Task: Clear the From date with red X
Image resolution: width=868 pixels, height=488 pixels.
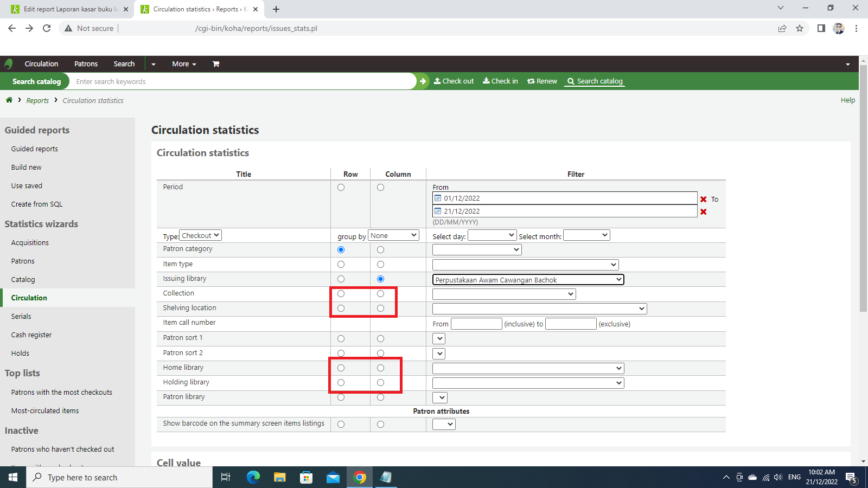Action: click(704, 199)
